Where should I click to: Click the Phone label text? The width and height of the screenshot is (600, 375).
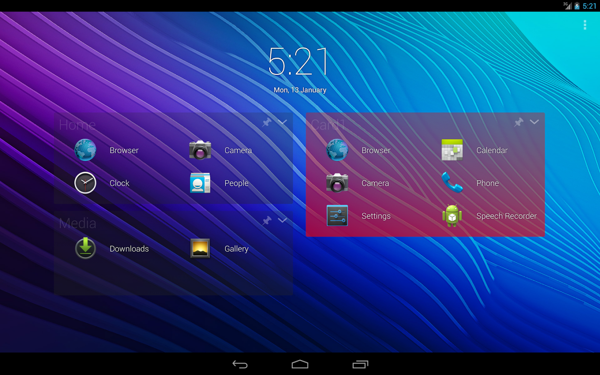click(488, 183)
